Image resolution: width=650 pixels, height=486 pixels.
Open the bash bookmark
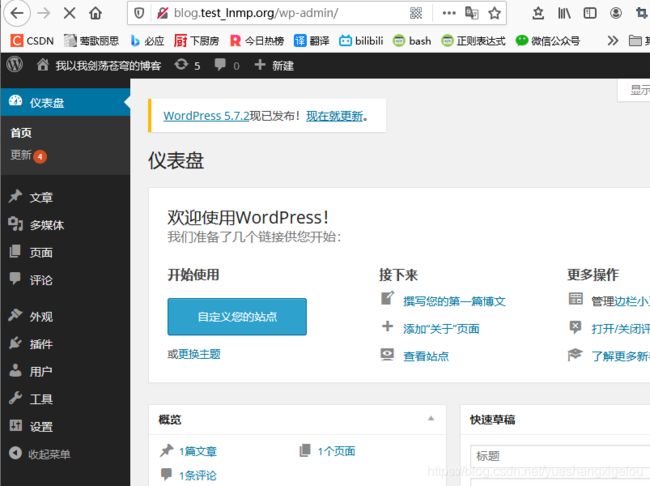(x=412, y=41)
